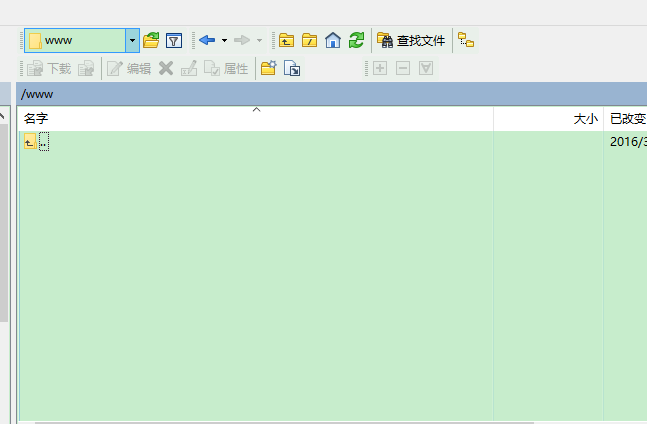Go to the home directory icon
Viewport: 647px width, 424px height.
tap(333, 41)
